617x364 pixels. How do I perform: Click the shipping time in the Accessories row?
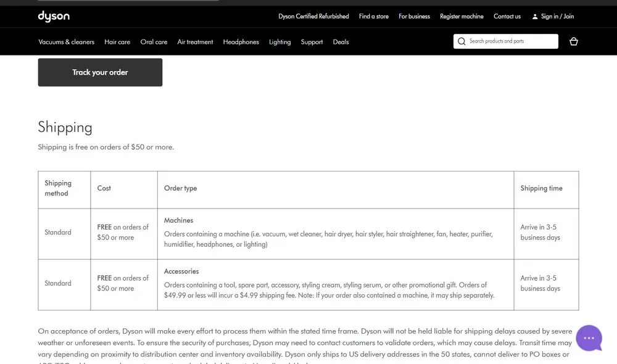[540, 283]
